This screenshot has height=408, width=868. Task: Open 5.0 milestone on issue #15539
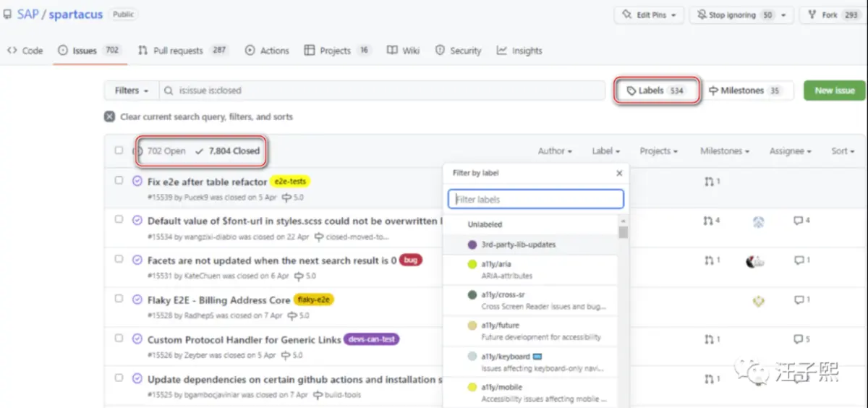[x=292, y=197]
